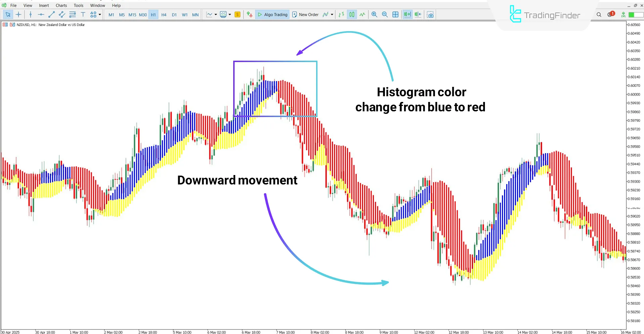Screen dimensions: 644x334
Task: Select the Vertical Line tool
Action: point(30,14)
